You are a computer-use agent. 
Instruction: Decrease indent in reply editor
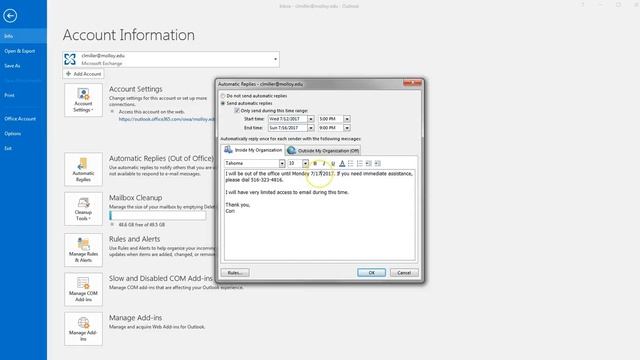[x=369, y=163]
